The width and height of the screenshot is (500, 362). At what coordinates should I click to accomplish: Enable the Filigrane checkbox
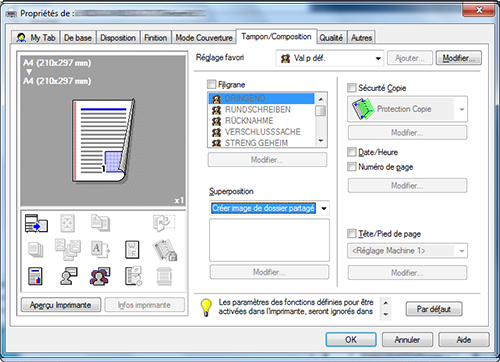(212, 84)
